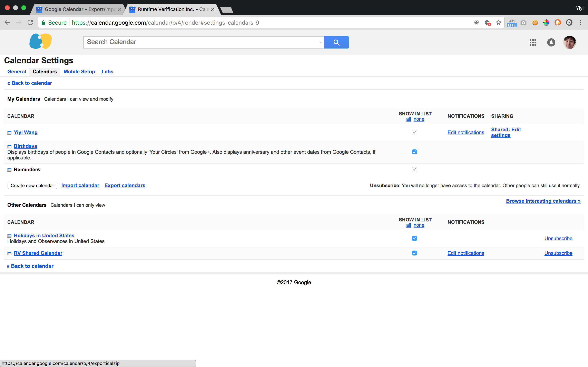
Task: Click the blue search magnifier button
Action: pyautogui.click(x=336, y=42)
